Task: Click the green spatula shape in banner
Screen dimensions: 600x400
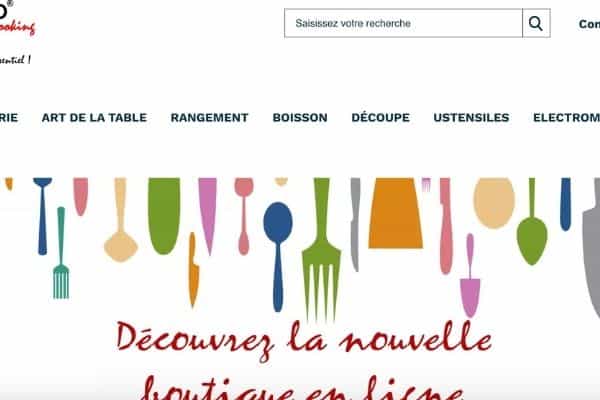Action: tap(164, 216)
